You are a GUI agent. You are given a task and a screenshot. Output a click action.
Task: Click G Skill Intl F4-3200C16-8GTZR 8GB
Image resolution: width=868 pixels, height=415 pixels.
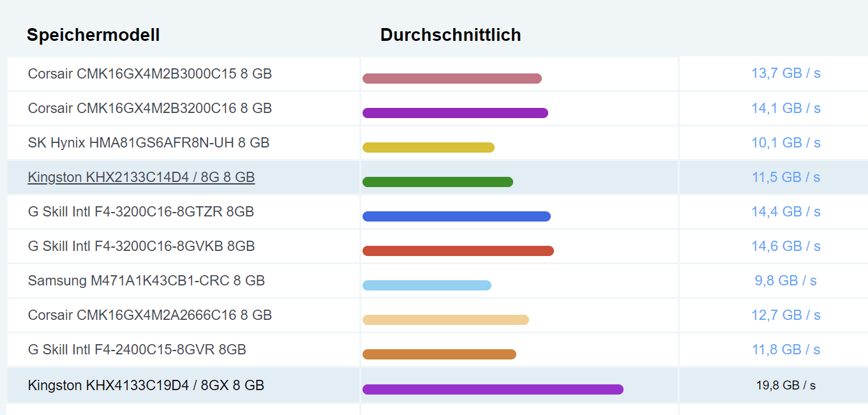[x=141, y=212]
